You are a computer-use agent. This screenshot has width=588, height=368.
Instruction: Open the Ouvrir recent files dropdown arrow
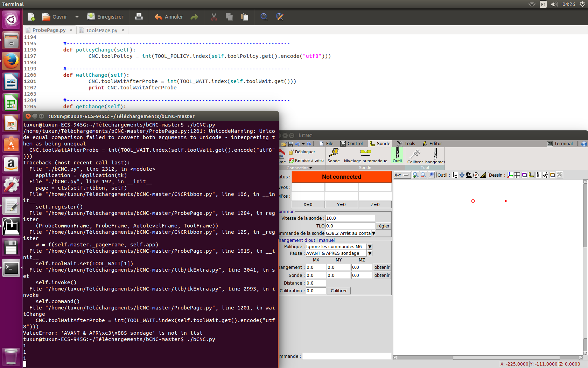pyautogui.click(x=77, y=16)
